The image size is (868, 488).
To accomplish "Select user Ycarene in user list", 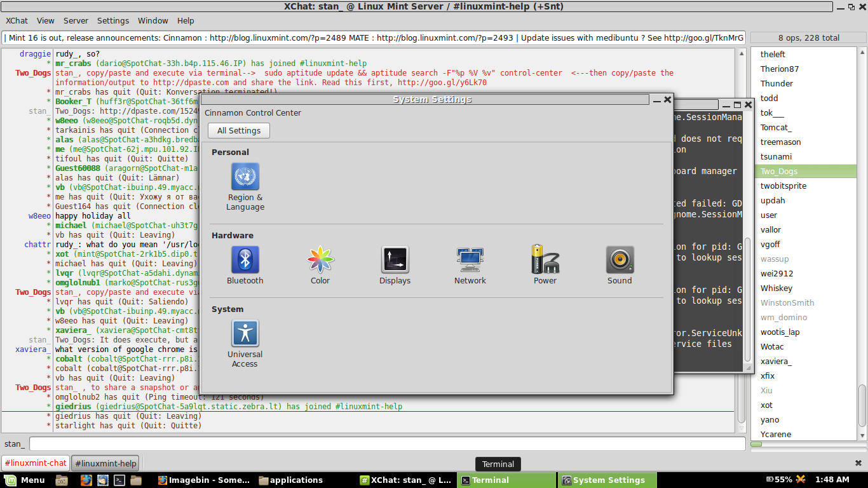I will coord(776,434).
